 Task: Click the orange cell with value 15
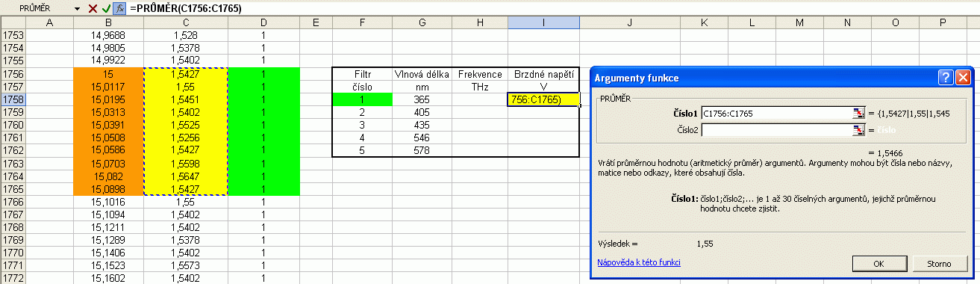point(108,74)
